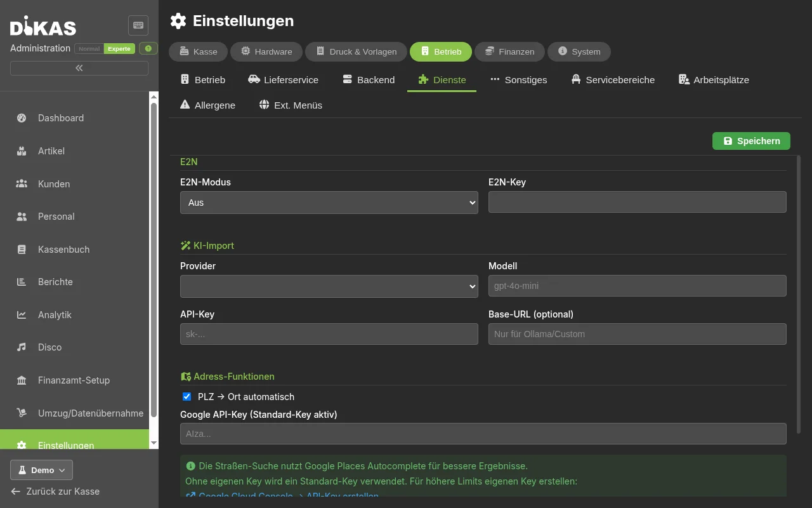Select the Hardware settings tab
Image resolution: width=812 pixels, height=508 pixels.
click(x=266, y=51)
